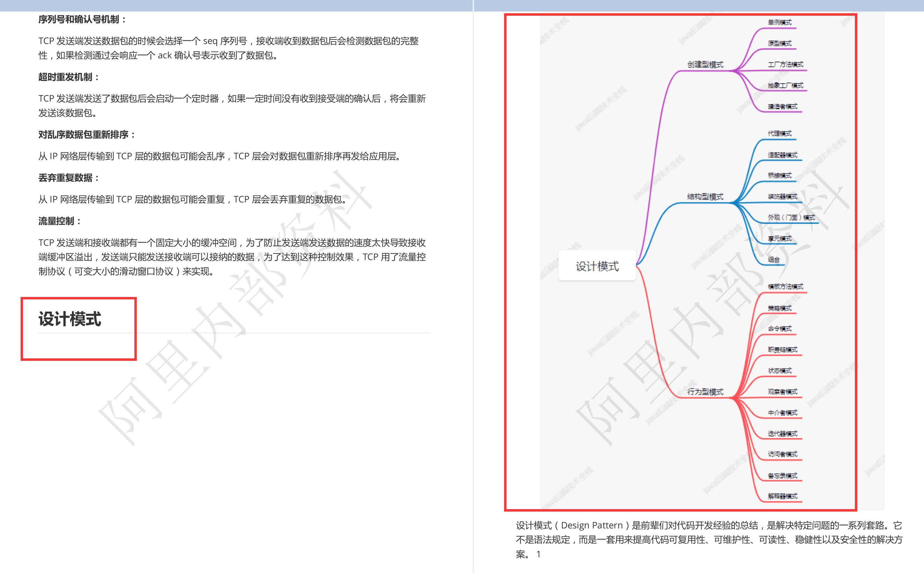Viewport: 924px width, 573px height.
Task: Click the paragraph about 启动一个定时器
Action: 232,106
